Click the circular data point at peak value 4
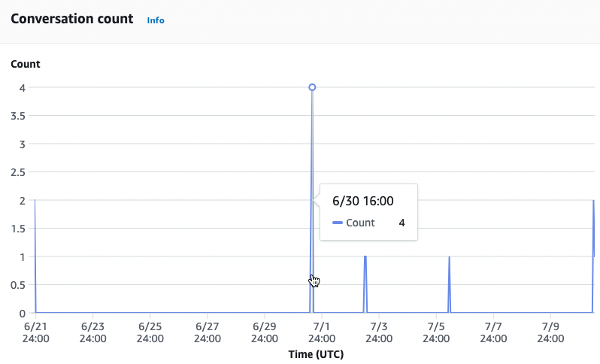600x364 pixels. coord(312,87)
